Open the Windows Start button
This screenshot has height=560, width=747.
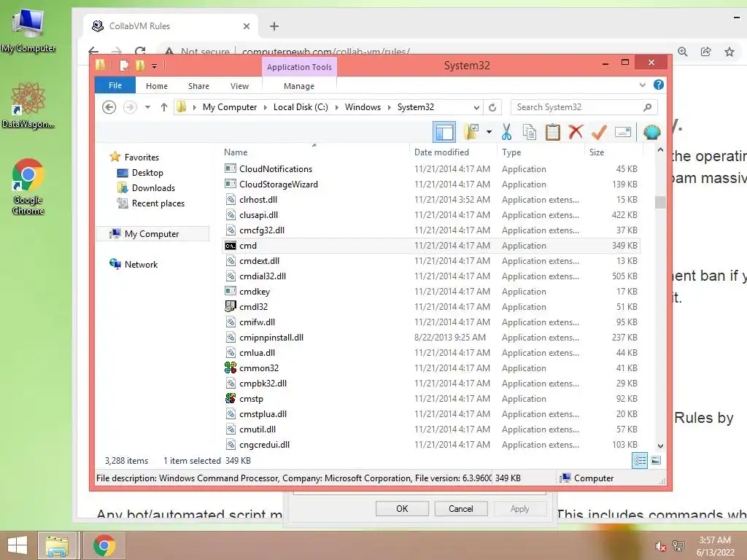[x=18, y=545]
